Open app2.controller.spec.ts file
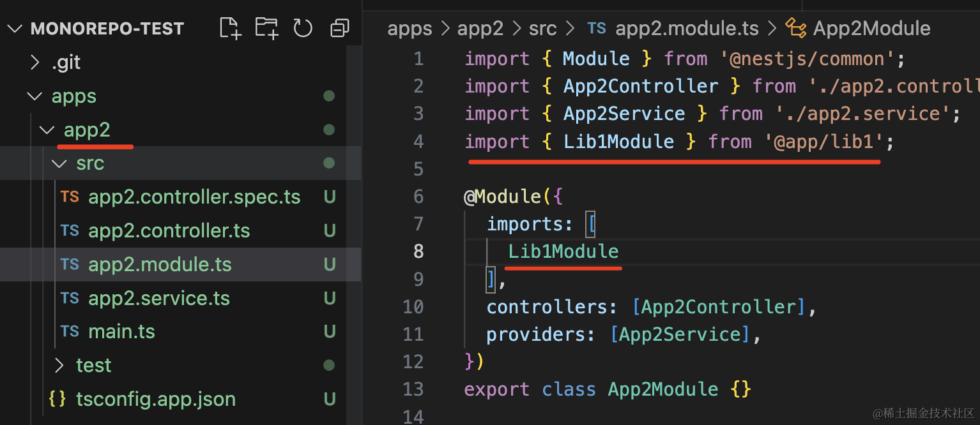The width and height of the screenshot is (980, 425). point(194,197)
